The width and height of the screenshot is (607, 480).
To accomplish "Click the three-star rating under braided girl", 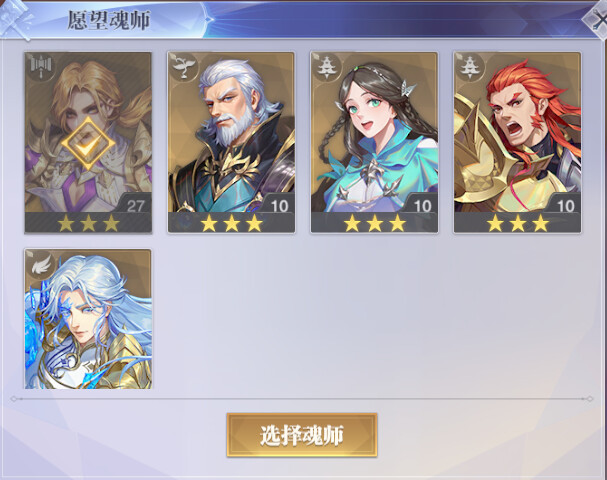I will coord(375,223).
